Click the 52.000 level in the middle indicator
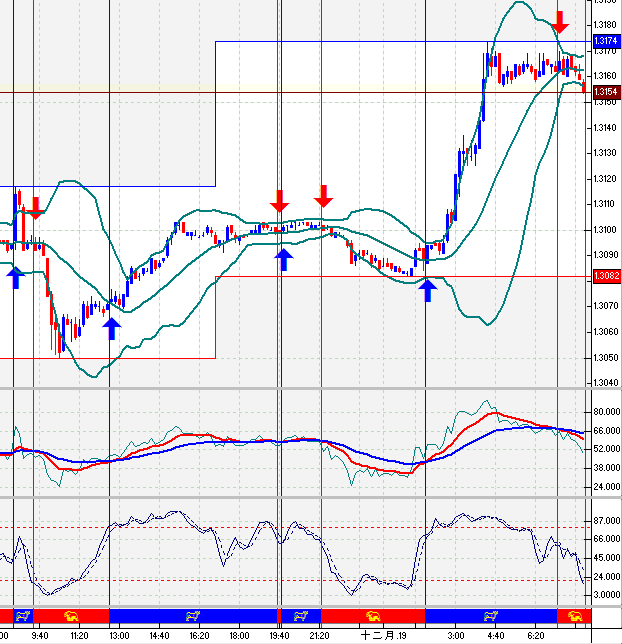622x644 pixels. pyautogui.click(x=607, y=449)
